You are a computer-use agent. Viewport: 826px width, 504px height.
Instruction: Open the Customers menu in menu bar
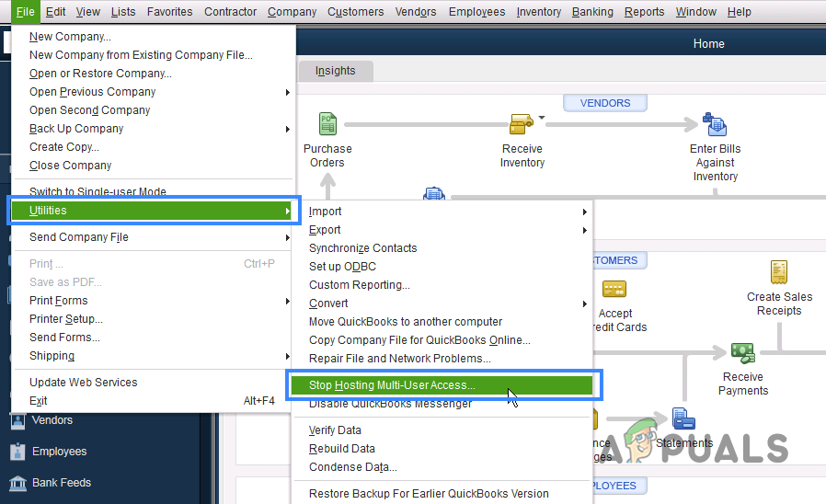click(356, 12)
